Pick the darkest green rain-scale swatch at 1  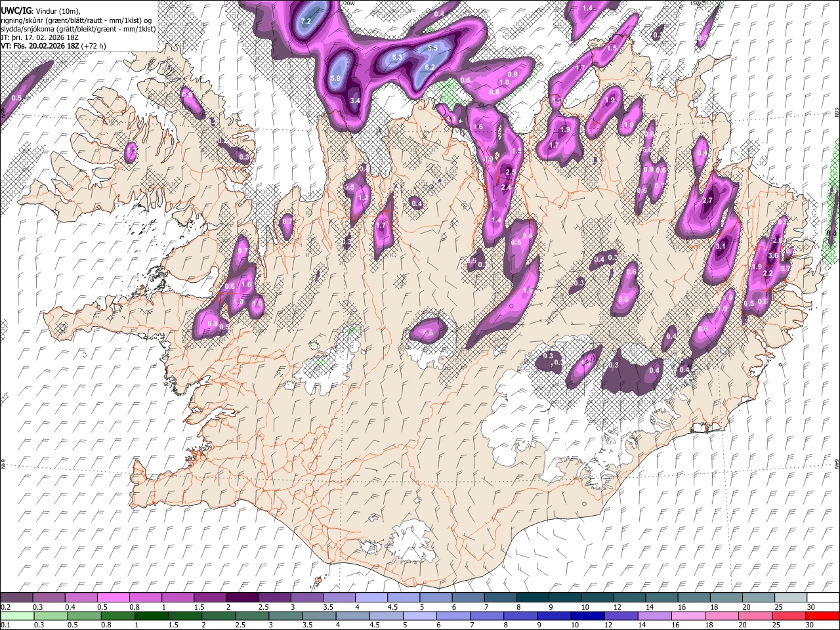[152, 616]
